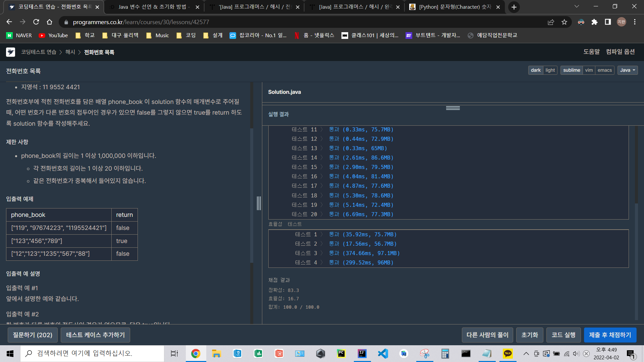Reload the page
644x362 pixels.
(x=36, y=22)
